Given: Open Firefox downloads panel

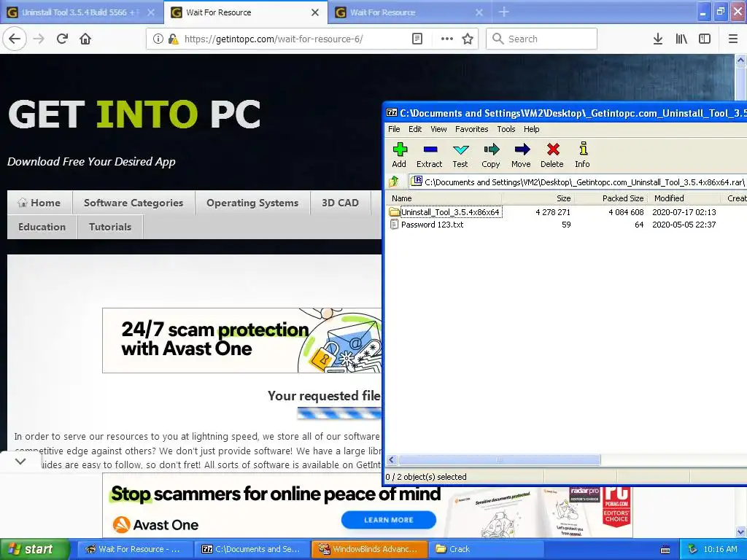Looking at the screenshot, I should coord(658,39).
